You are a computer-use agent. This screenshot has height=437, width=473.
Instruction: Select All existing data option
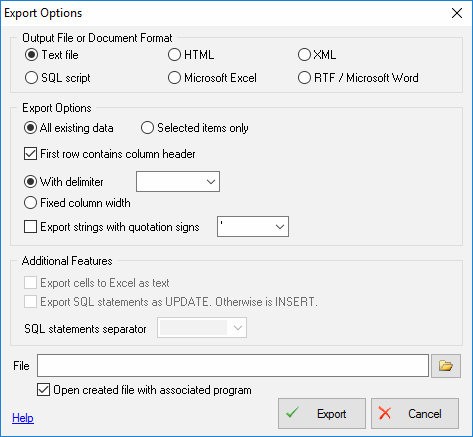pos(68,128)
